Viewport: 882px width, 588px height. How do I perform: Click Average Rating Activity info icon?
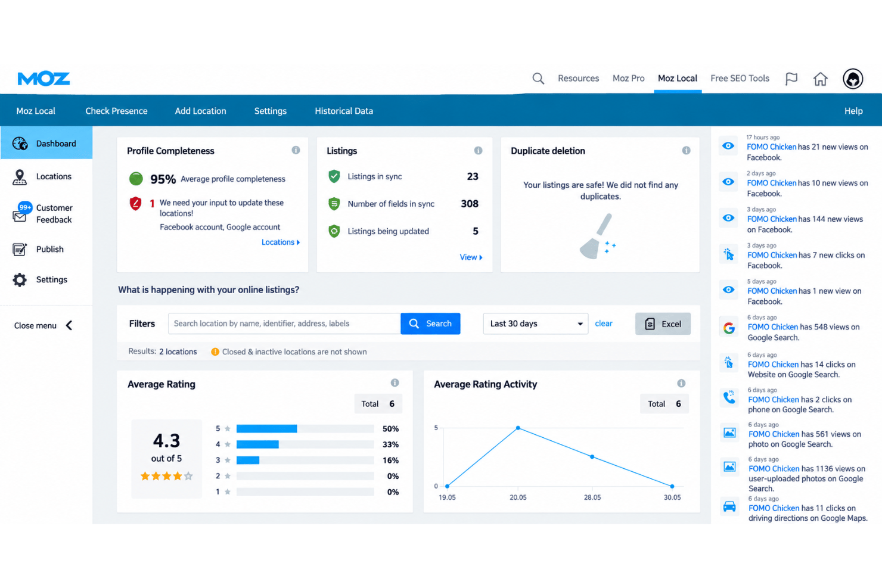(x=681, y=384)
